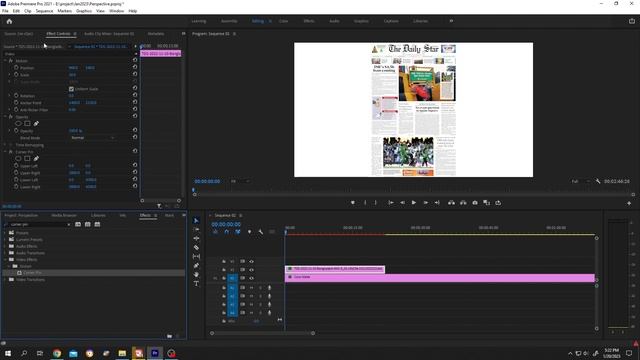This screenshot has height=360, width=640.
Task: Click Play in Program monitor
Action: [x=414, y=202]
